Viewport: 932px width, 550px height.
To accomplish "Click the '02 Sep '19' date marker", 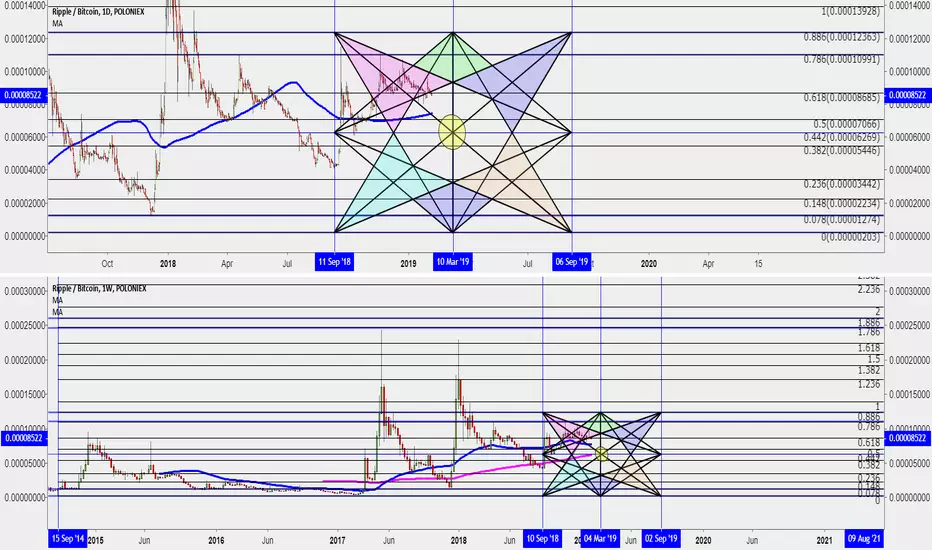I will [x=661, y=539].
